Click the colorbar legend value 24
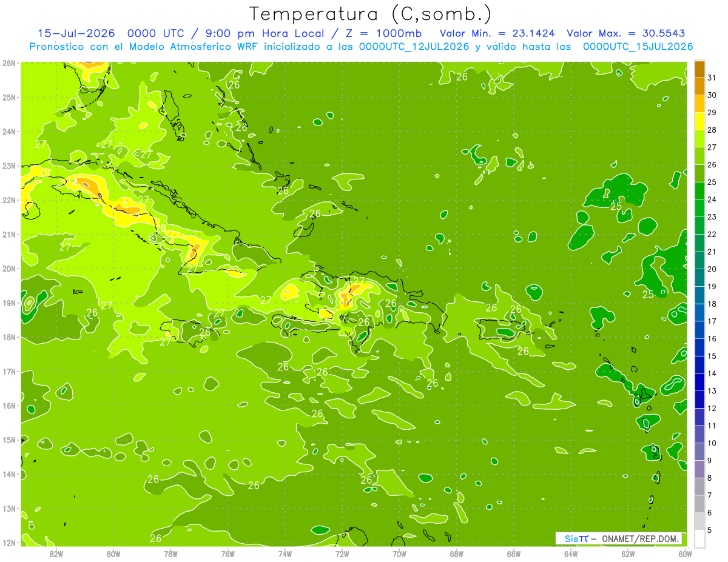Viewport: 728px width, 562px height. pos(712,199)
